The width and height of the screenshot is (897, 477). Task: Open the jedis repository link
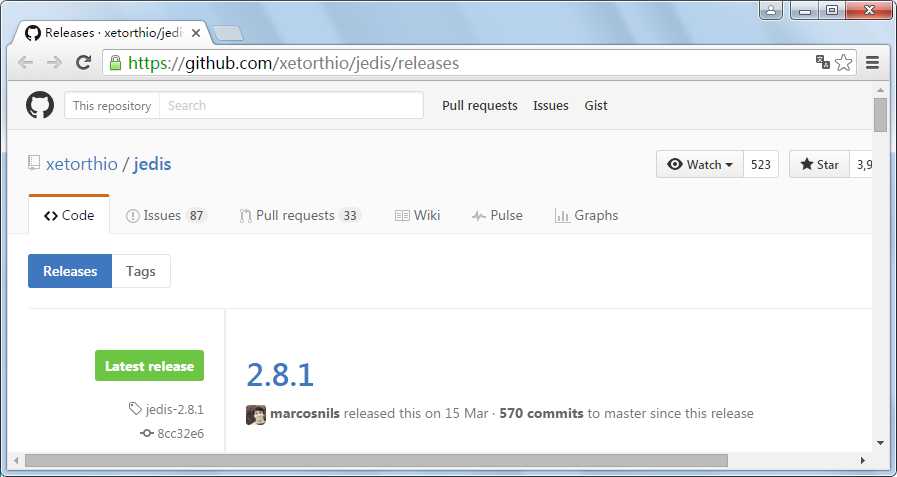pos(152,164)
